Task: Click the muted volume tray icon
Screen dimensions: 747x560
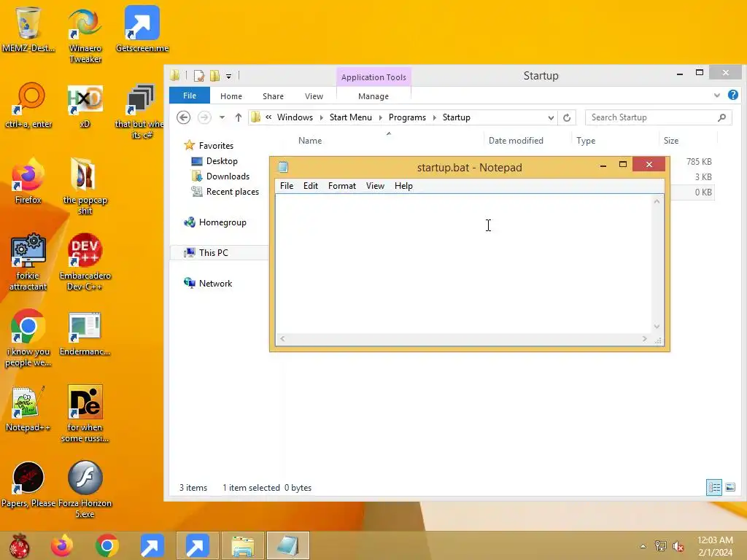Action: tap(678, 546)
